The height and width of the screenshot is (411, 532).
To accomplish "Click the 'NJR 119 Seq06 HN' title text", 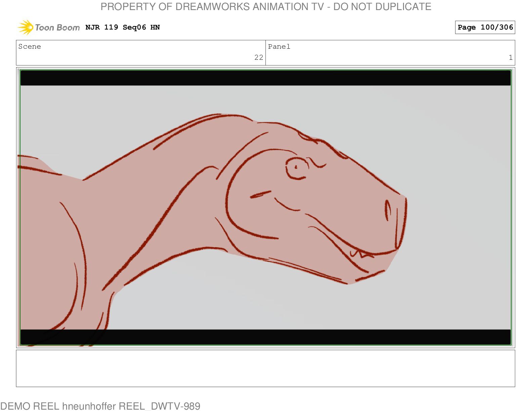I will [123, 27].
